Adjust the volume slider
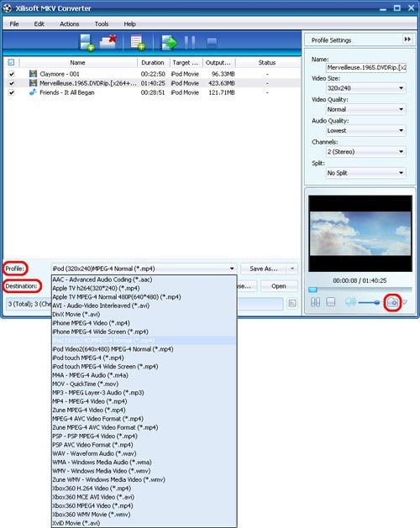Screen dimensions: 420x528 pos(369,302)
